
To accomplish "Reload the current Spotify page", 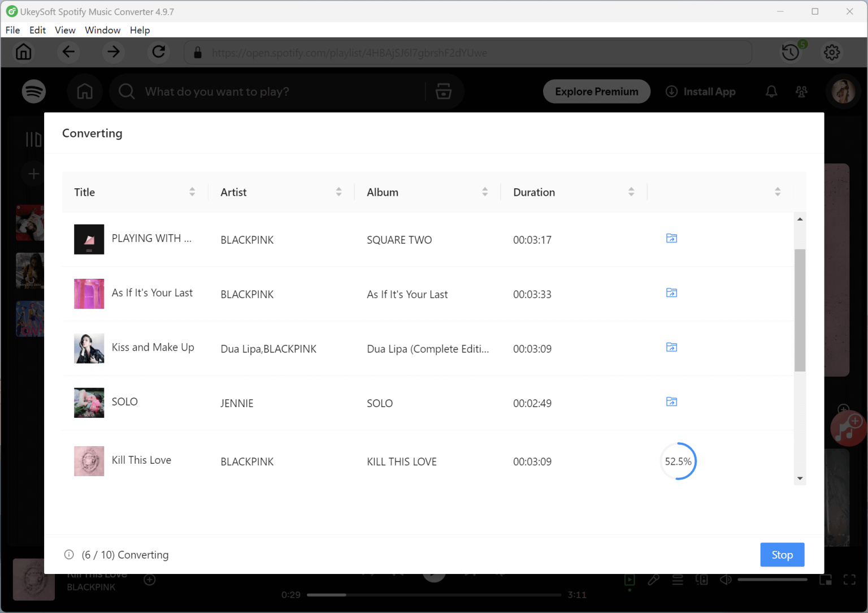I will click(159, 52).
